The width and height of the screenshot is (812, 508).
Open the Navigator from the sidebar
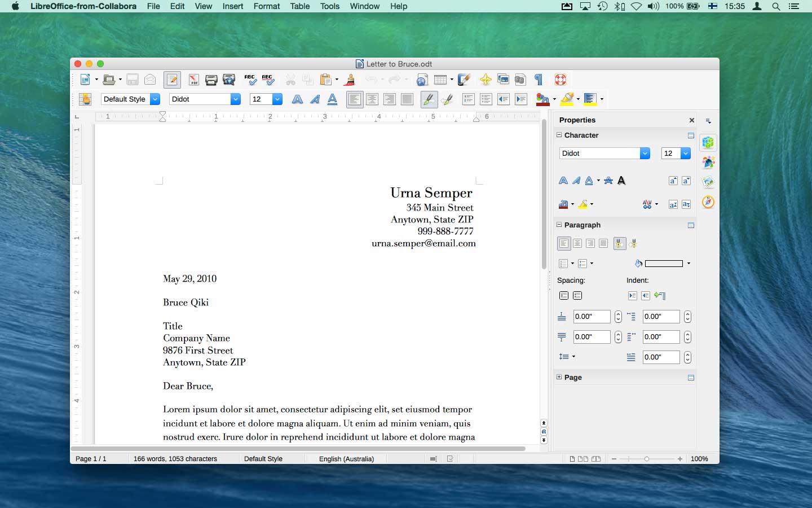(708, 202)
